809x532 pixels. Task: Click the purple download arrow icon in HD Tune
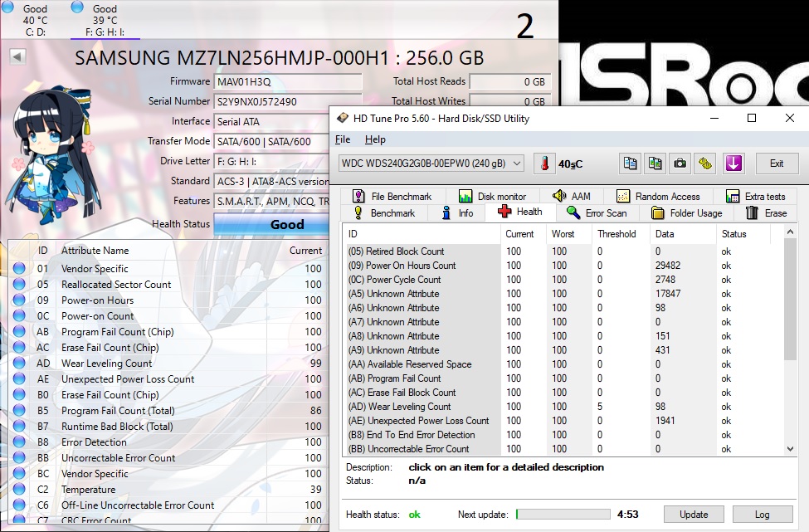733,164
